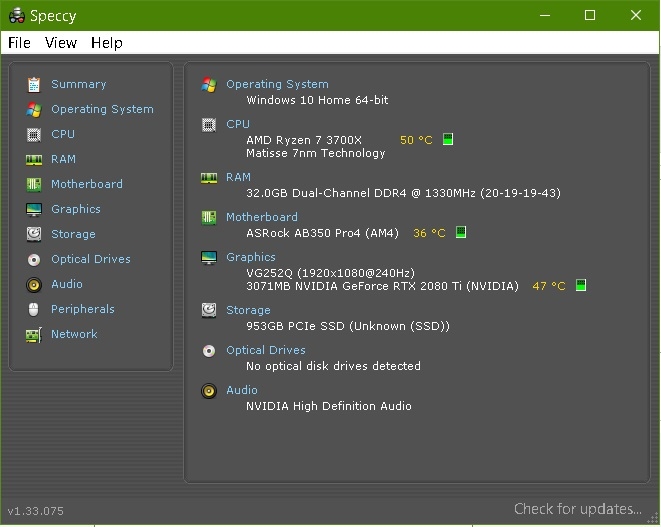Image resolution: width=661 pixels, height=527 pixels.
Task: Click the green motherboard temperature indicator icon
Action: (x=461, y=232)
